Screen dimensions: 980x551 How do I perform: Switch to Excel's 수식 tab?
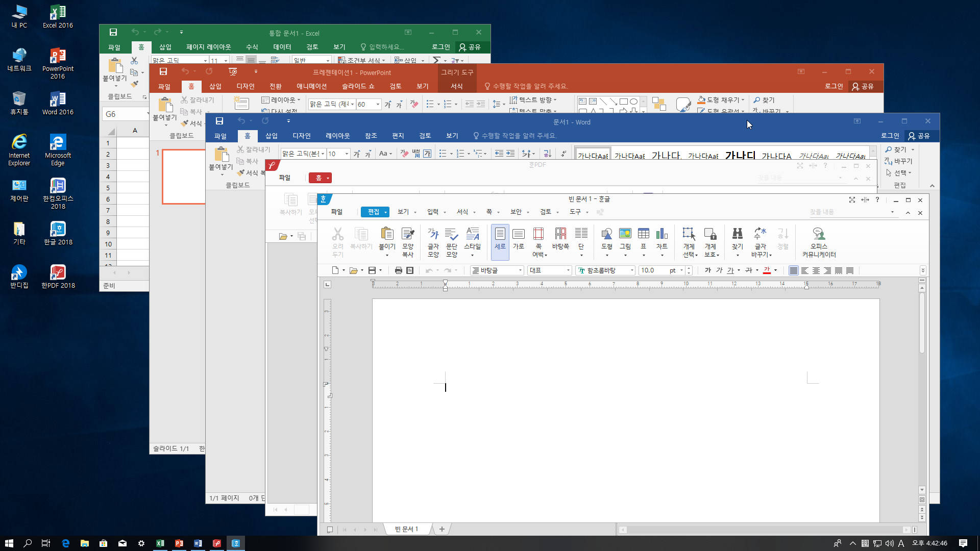[252, 47]
